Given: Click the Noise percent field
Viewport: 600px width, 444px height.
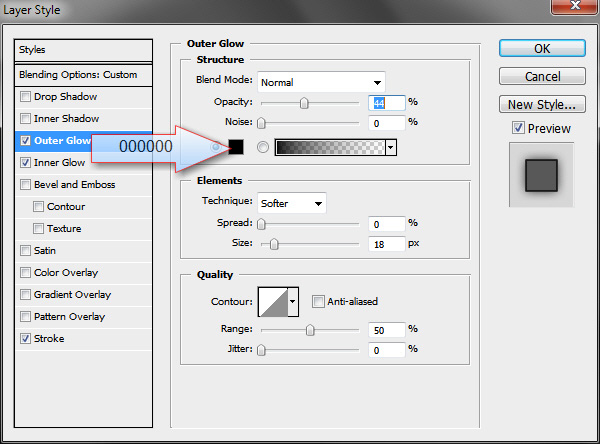Looking at the screenshot, I should (x=386, y=123).
